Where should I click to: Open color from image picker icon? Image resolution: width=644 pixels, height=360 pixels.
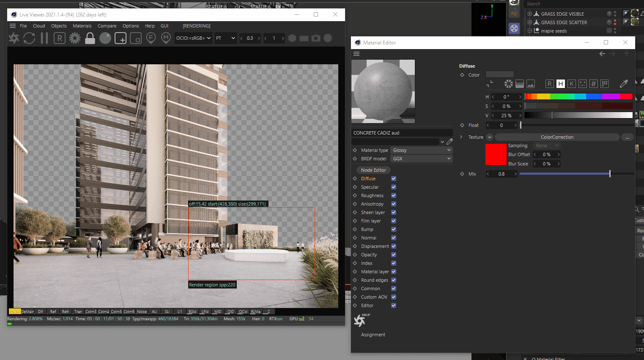pyautogui.click(x=531, y=84)
